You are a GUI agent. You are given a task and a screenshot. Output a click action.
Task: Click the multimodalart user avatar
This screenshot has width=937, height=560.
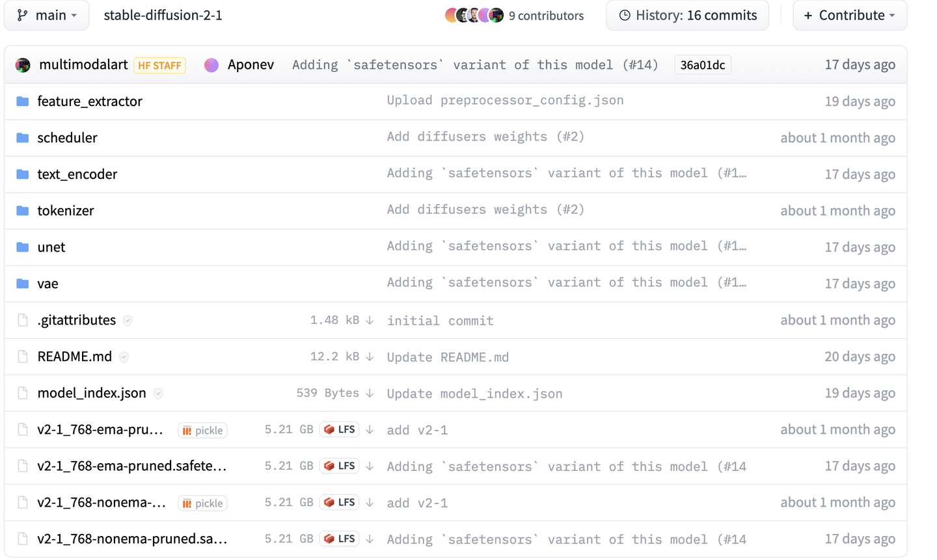(23, 65)
